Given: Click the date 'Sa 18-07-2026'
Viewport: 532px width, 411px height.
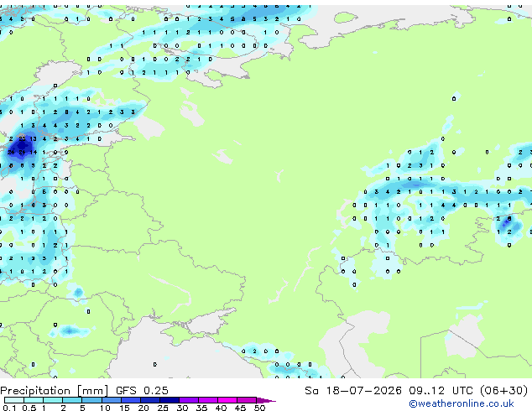Looking at the screenshot, I should coord(353,391).
